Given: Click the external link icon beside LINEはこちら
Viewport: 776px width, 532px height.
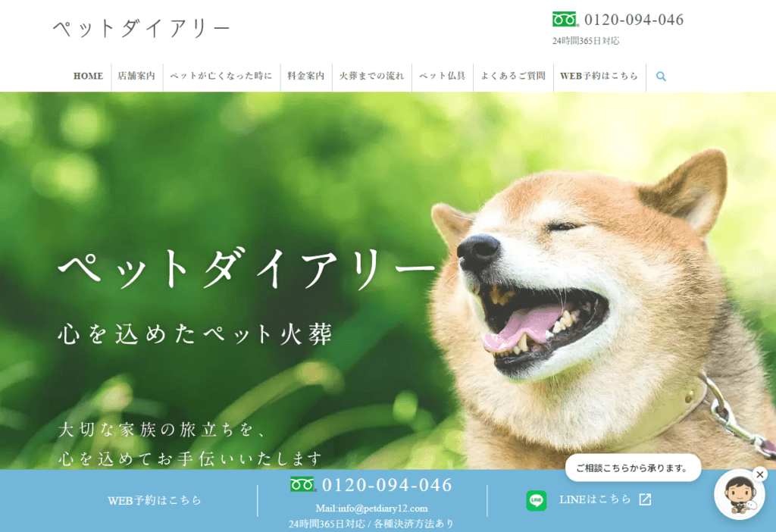Looking at the screenshot, I should [645, 499].
